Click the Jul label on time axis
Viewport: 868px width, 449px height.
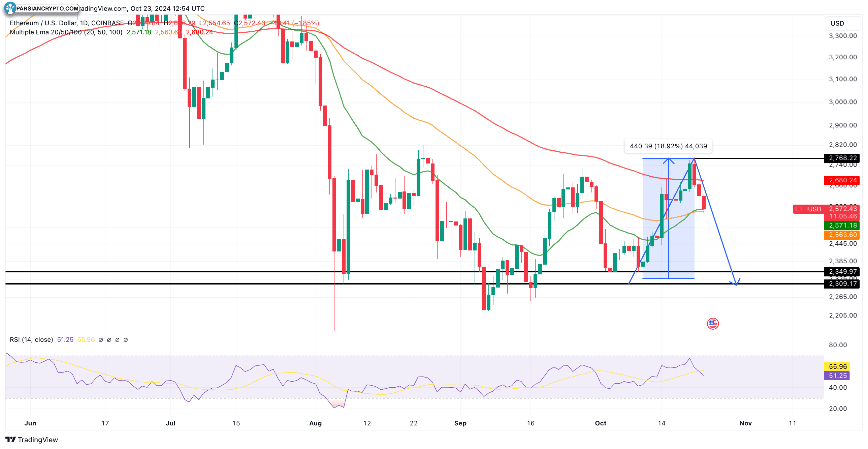pos(170,423)
